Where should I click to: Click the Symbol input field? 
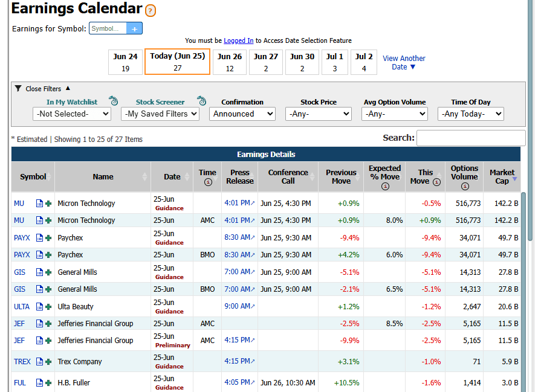(108, 28)
